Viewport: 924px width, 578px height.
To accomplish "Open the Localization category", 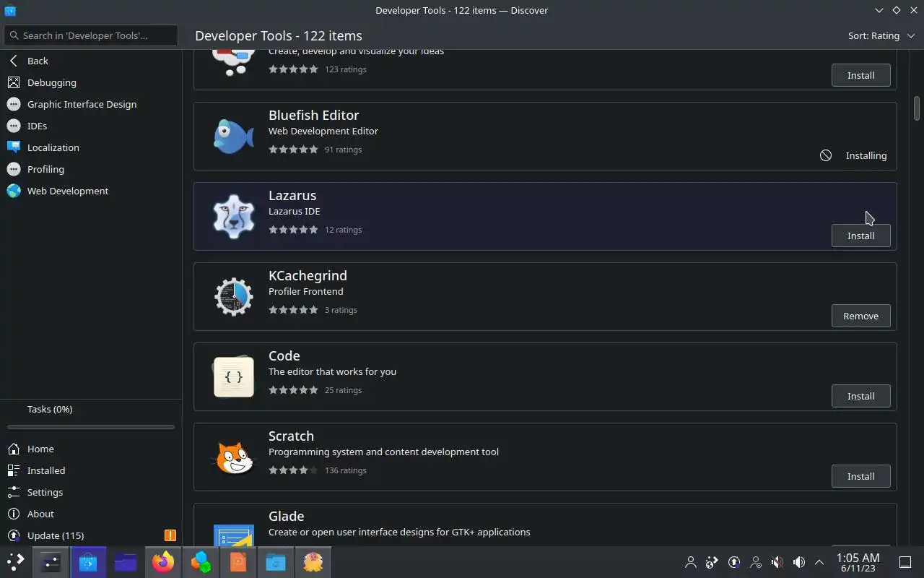I will pyautogui.click(x=91, y=147).
